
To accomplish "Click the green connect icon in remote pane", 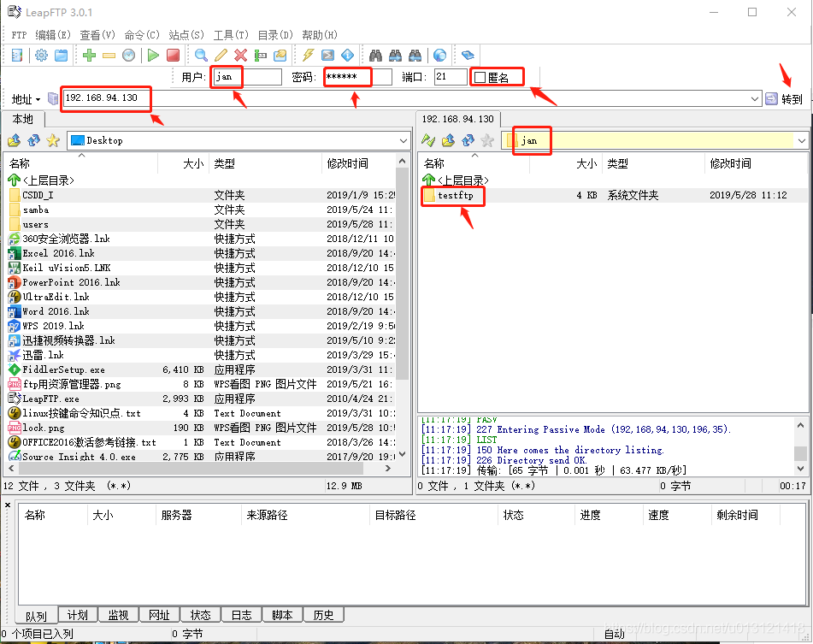I will click(x=428, y=140).
